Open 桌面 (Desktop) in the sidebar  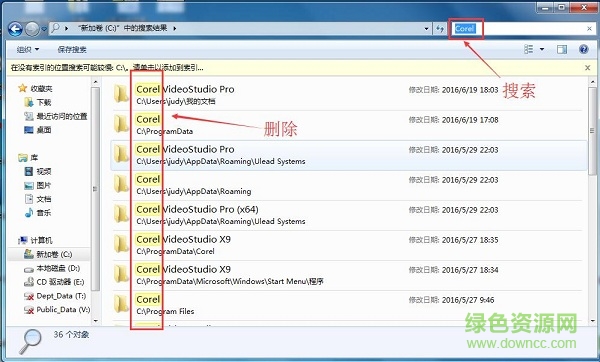(x=44, y=130)
